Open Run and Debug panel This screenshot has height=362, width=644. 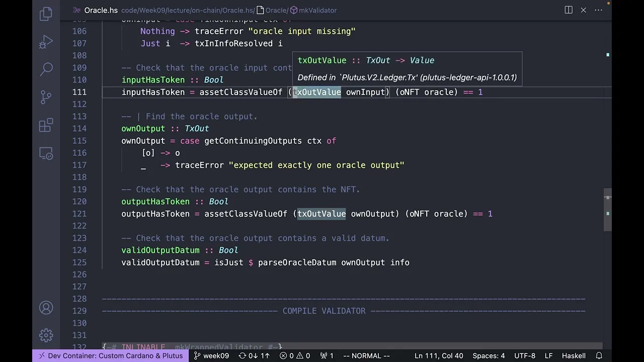46,42
